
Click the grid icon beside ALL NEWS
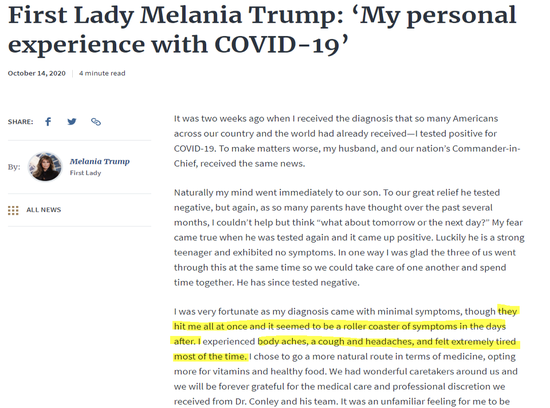tap(13, 210)
